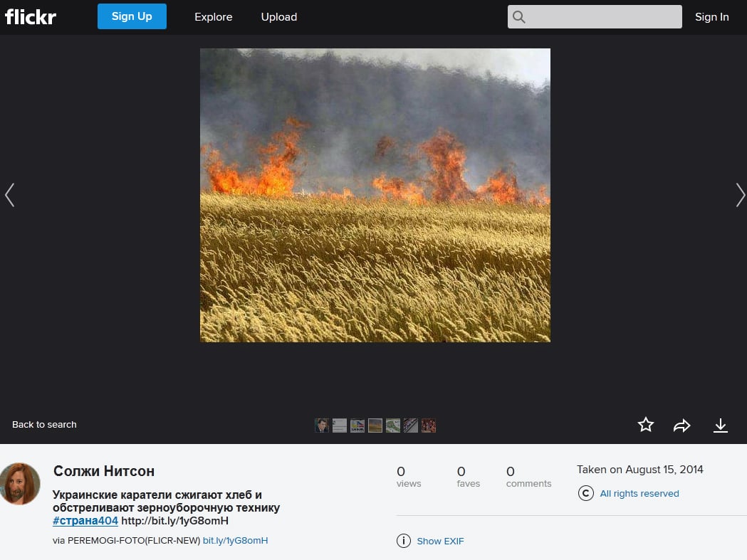Open the Солжи Нитсон profile name
The image size is (747, 560).
[x=104, y=471]
